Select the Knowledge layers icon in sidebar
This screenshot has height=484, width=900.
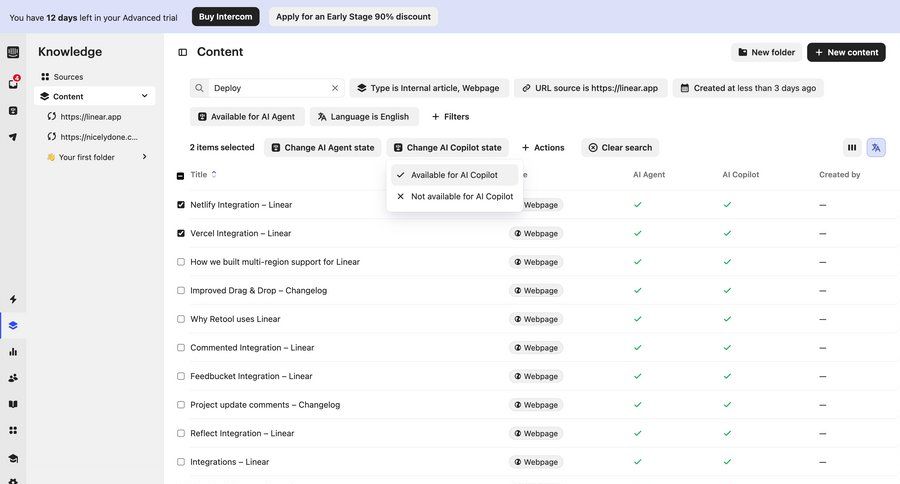tap(13, 326)
